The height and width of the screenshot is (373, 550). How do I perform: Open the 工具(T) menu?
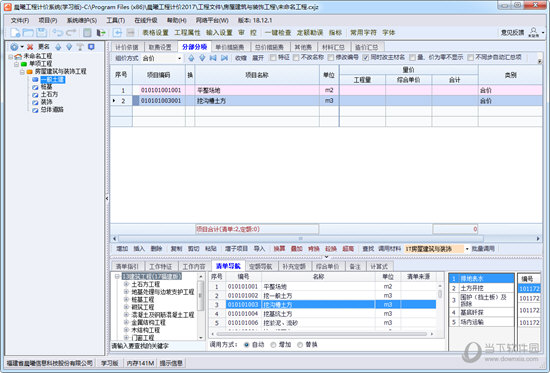(x=115, y=20)
